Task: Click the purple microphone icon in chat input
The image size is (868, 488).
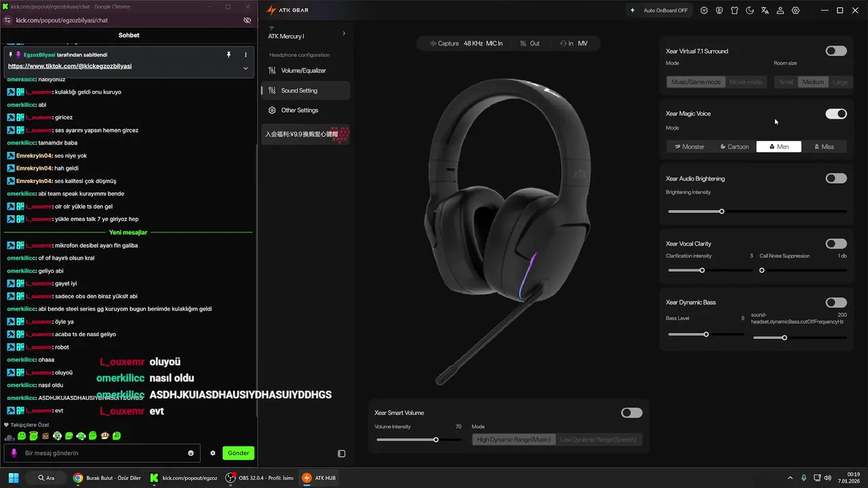Action: coord(14,453)
